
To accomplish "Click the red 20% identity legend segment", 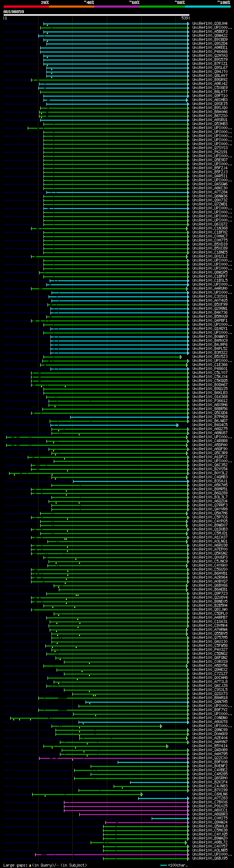I will (26, 7).
